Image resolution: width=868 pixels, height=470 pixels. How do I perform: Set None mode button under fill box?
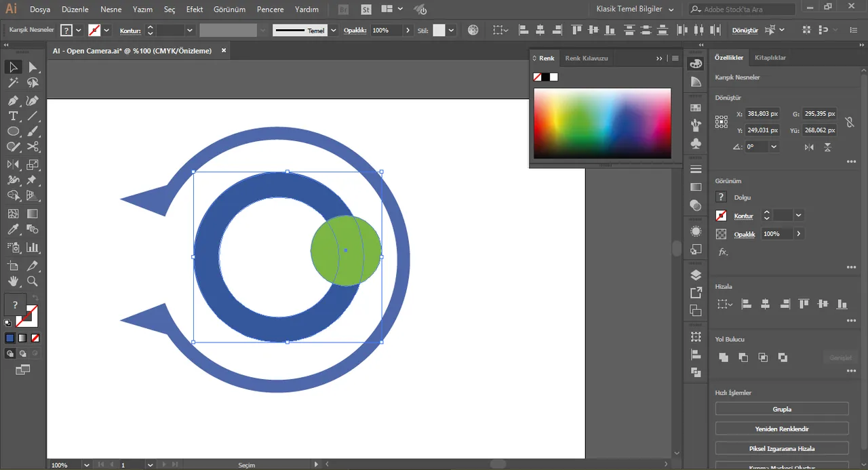[35, 338]
